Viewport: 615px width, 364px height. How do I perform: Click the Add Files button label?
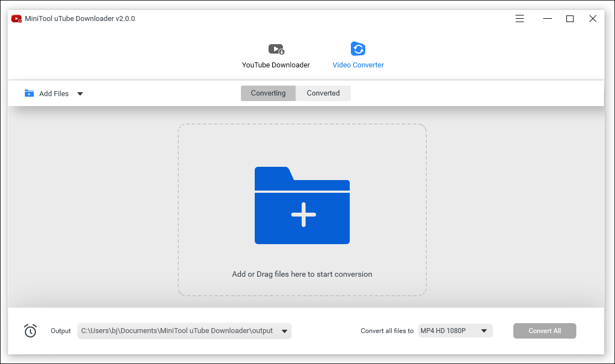(54, 94)
